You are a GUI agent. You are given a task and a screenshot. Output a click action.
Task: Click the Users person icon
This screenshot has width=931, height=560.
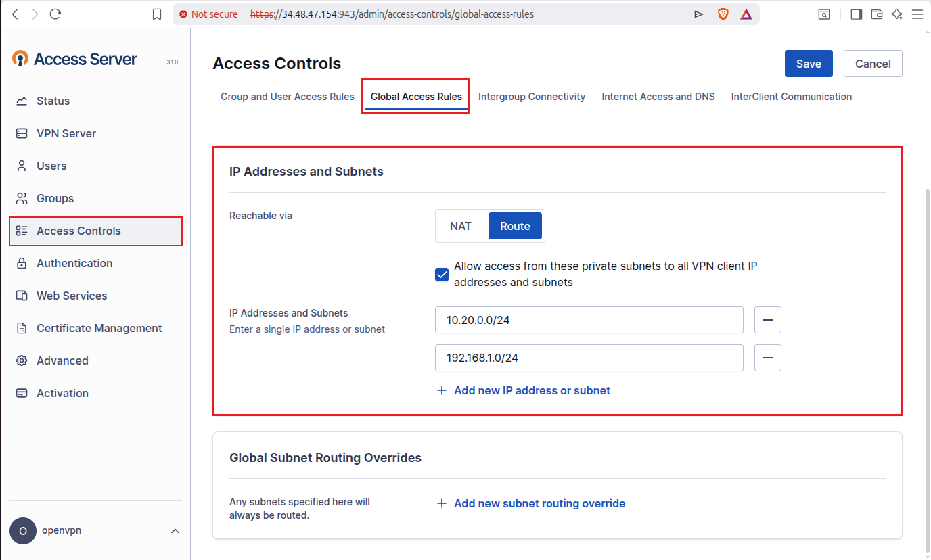[22, 166]
